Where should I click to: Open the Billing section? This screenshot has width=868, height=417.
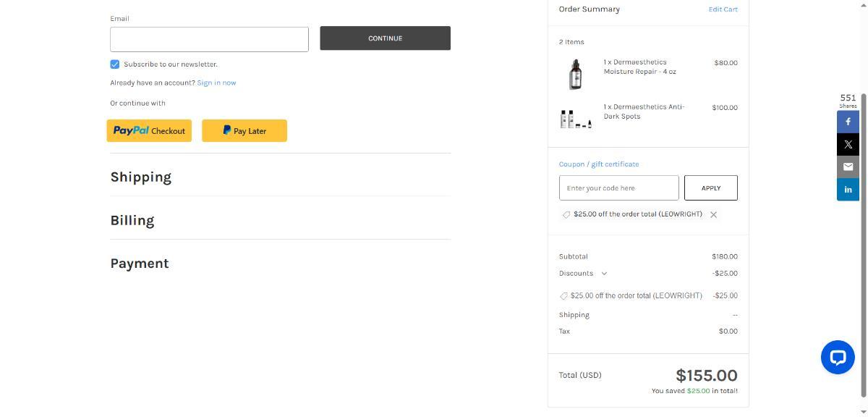[x=132, y=221]
